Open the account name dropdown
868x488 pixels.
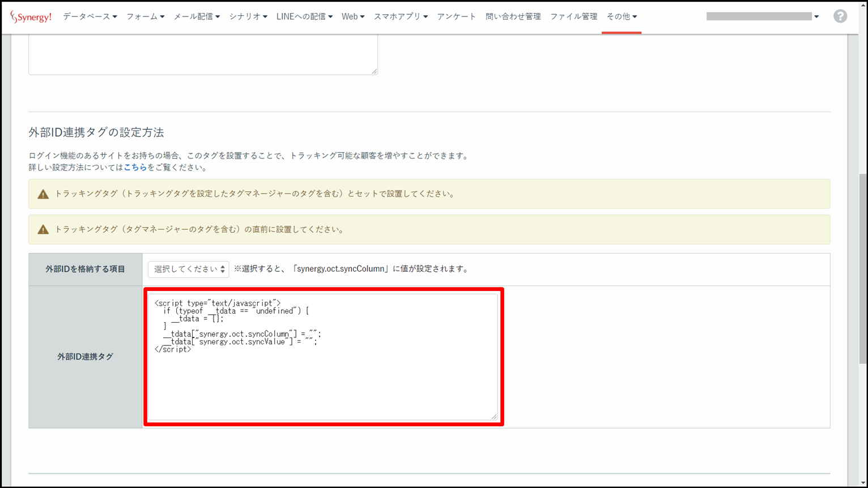click(x=762, y=17)
